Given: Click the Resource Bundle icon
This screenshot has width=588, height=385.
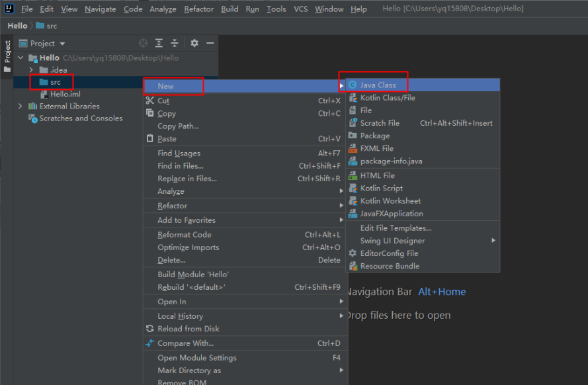Looking at the screenshot, I should coord(353,266).
